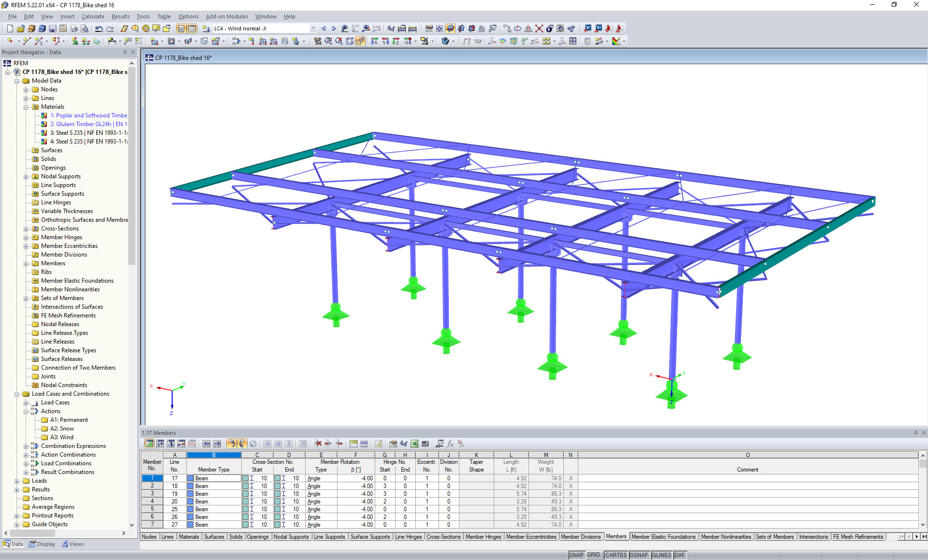
Task: Create a new model
Action: click(x=9, y=28)
